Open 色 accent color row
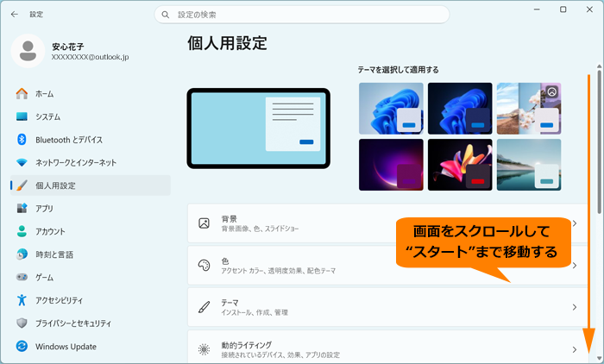 coord(387,266)
